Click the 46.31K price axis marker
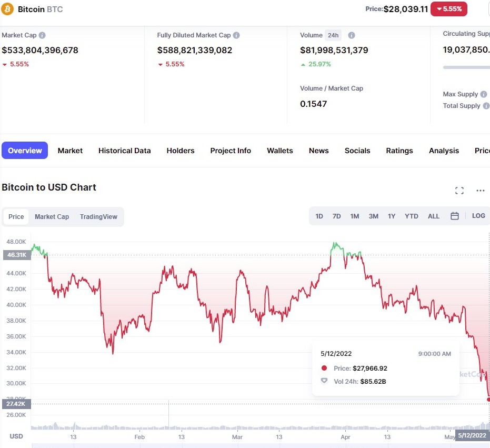 [17, 255]
